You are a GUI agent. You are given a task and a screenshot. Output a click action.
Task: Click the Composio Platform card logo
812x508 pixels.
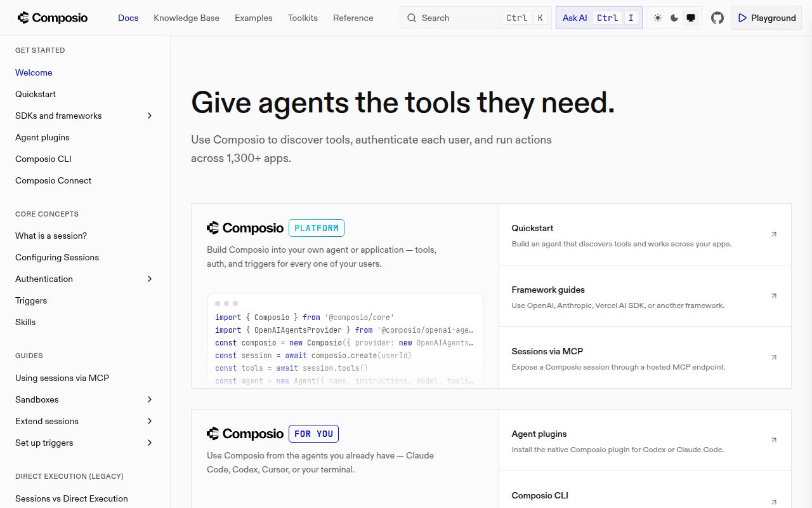tap(245, 228)
